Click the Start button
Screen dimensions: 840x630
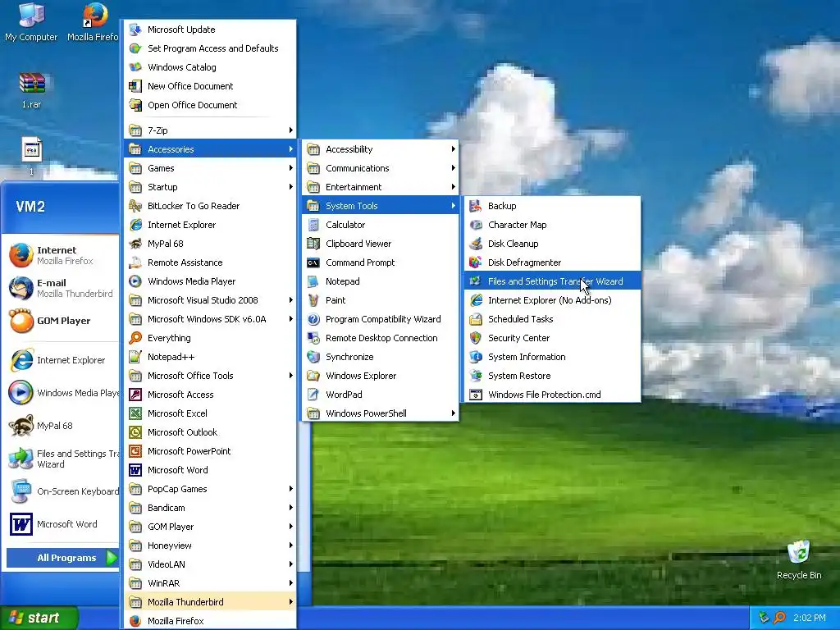click(x=39, y=618)
